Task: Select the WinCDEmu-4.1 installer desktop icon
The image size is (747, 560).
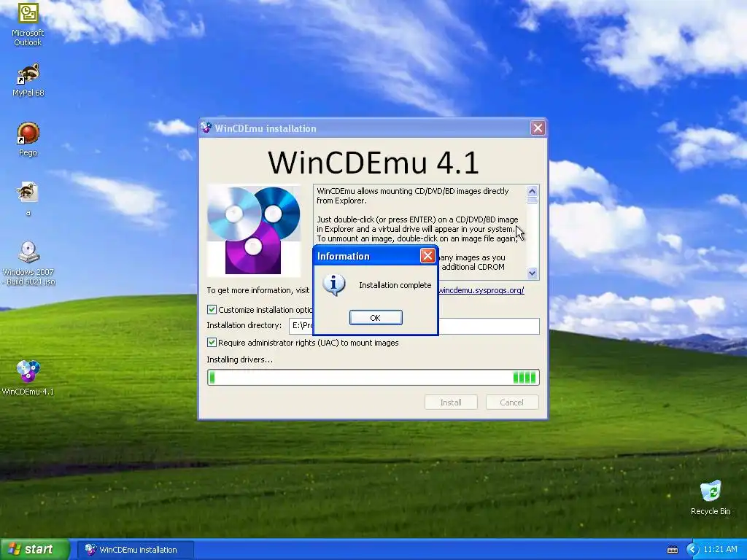Action: (x=28, y=378)
